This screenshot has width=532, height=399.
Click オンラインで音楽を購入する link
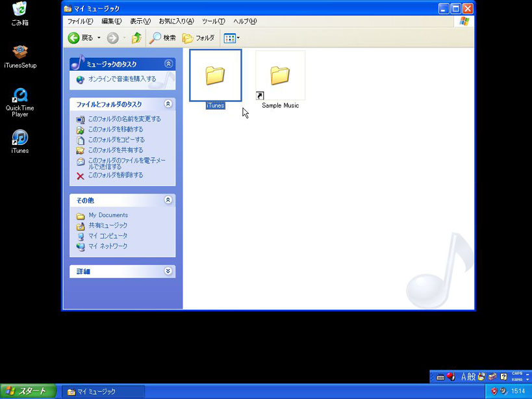click(122, 79)
